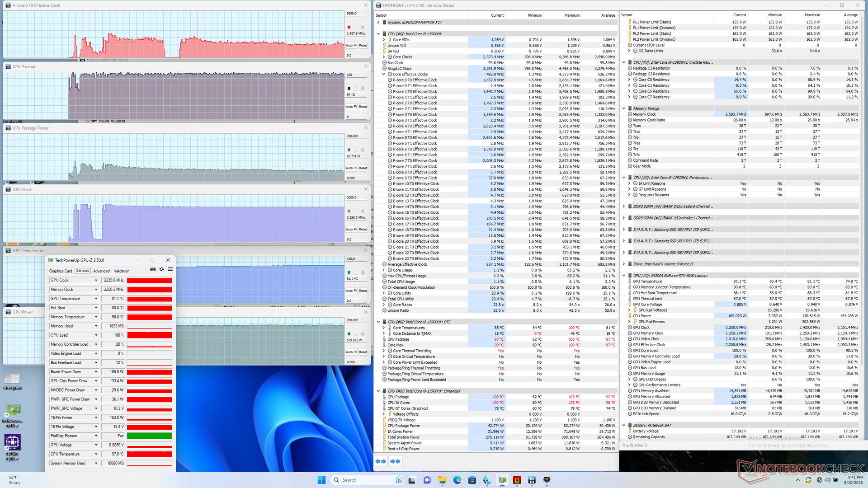Open the Hot Spot sensor dropdown in GPU-Z
868x488 pixels.
[96, 308]
